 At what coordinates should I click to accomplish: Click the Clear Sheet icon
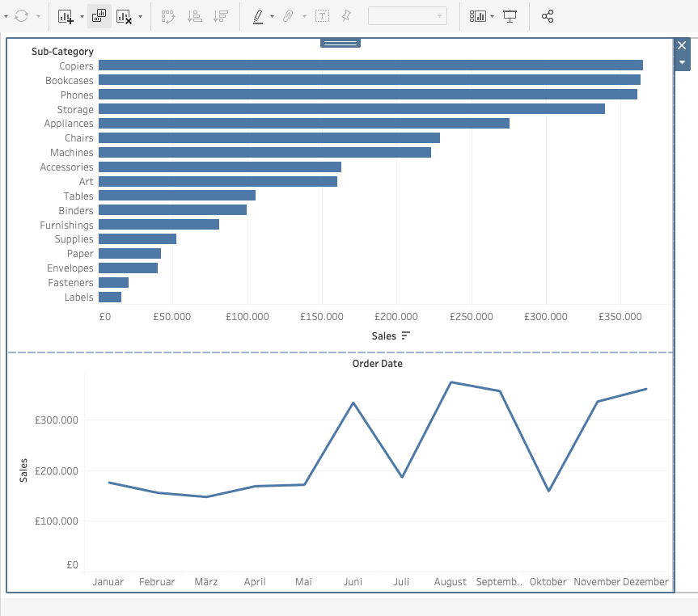click(125, 16)
